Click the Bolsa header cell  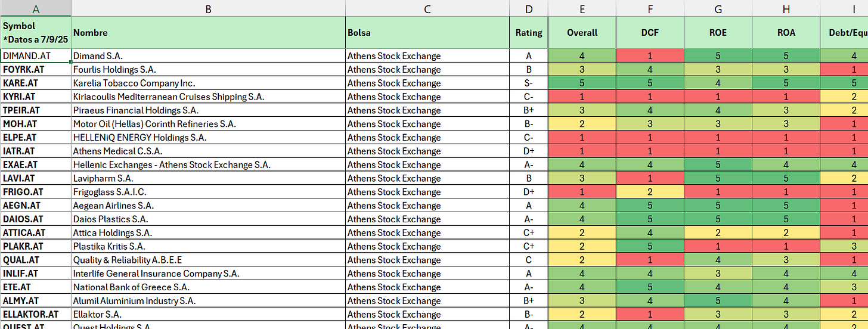click(x=427, y=33)
